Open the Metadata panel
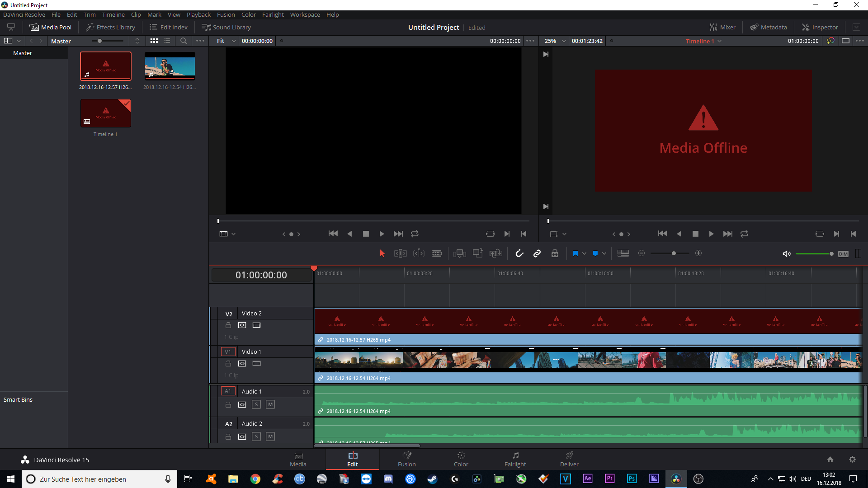The width and height of the screenshot is (868, 488). (x=769, y=27)
